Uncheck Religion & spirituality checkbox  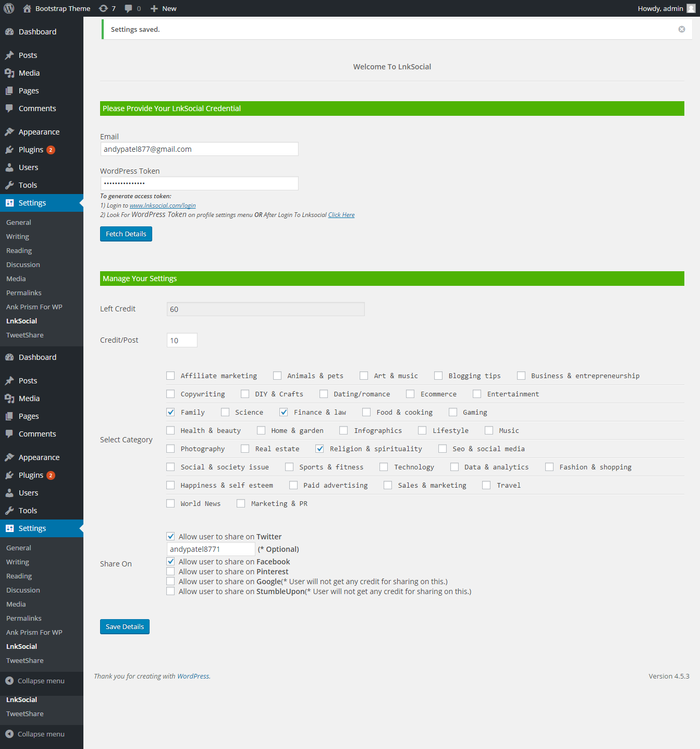tap(320, 449)
